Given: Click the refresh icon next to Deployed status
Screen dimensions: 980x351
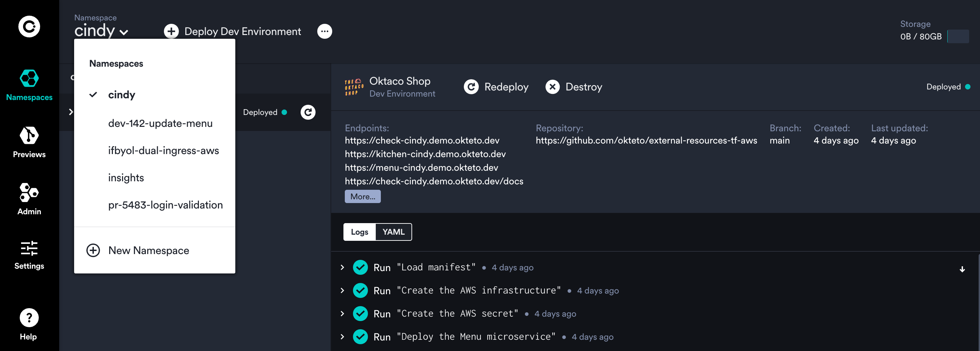Looking at the screenshot, I should [308, 112].
